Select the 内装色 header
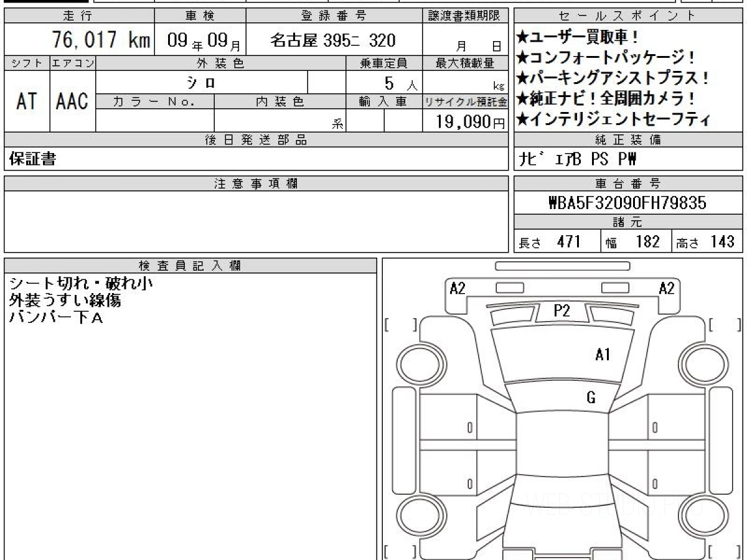The height and width of the screenshot is (560, 747). (280, 101)
